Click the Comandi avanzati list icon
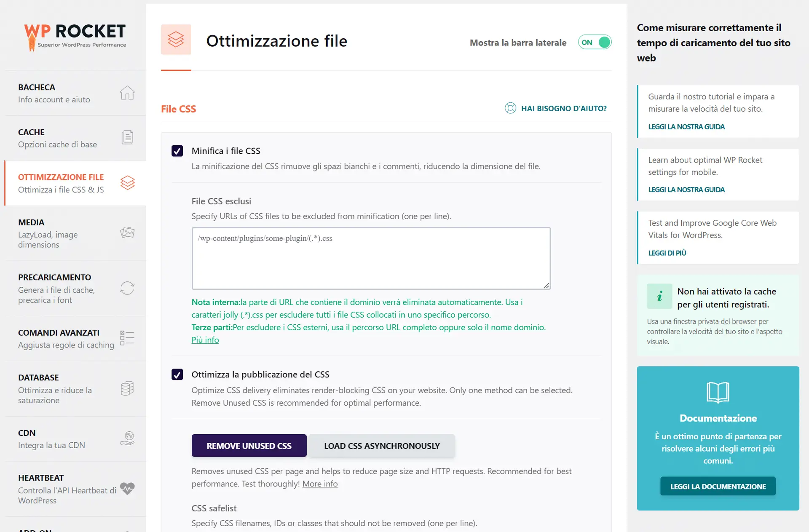Viewport: 809px width, 532px height. (127, 338)
